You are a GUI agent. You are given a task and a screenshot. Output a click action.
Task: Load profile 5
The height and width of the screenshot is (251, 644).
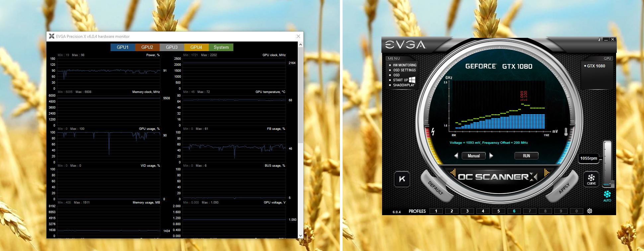click(499, 211)
